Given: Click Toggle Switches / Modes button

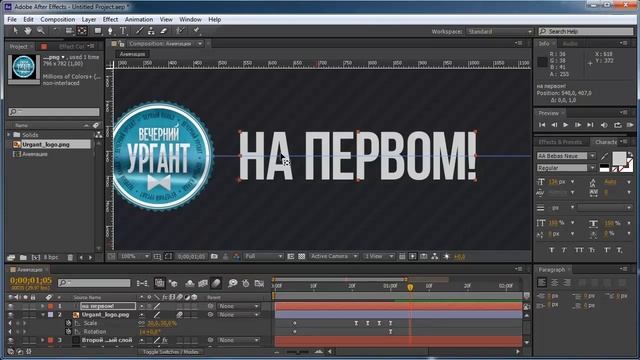Looking at the screenshot, I should pos(171,351).
